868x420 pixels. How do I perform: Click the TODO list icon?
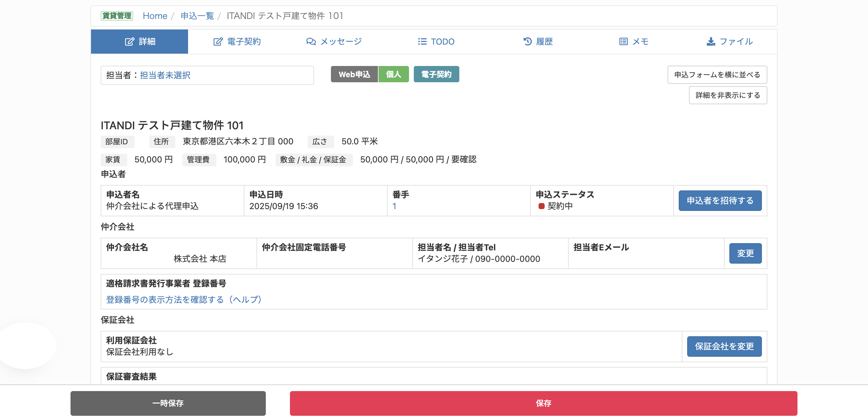pyautogui.click(x=422, y=41)
